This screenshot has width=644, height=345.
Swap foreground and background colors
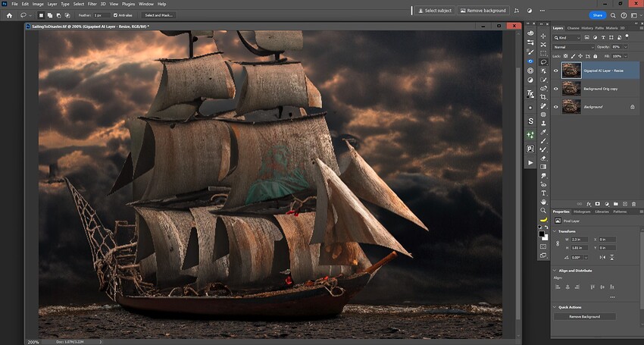coord(547,227)
